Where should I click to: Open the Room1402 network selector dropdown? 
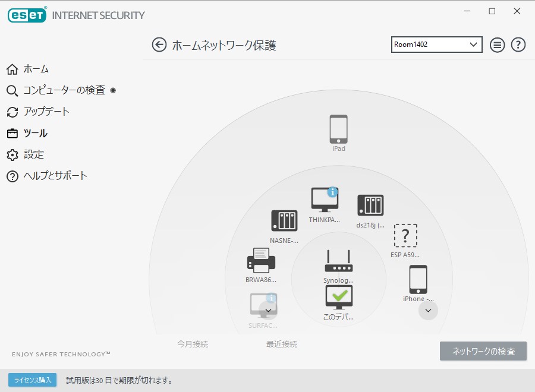[436, 45]
